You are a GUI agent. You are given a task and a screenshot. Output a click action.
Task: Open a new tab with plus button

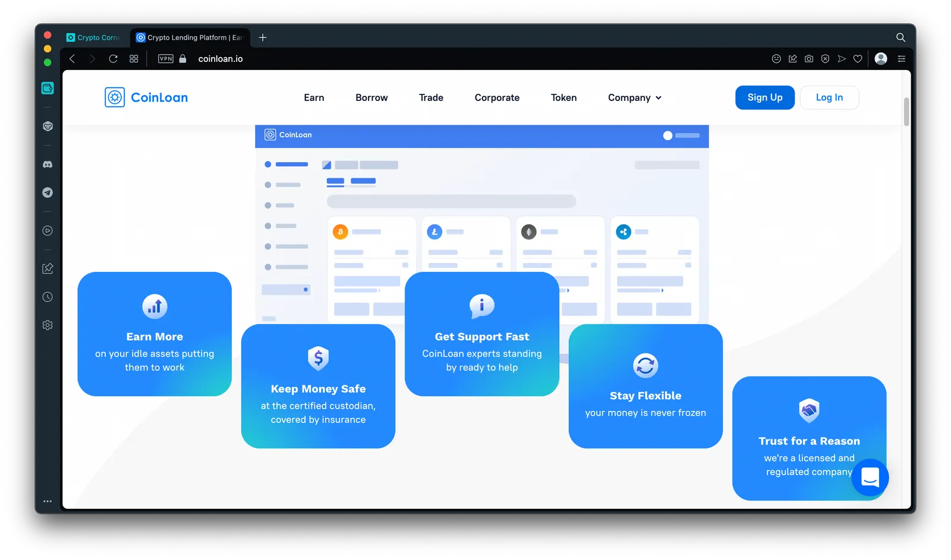click(x=263, y=37)
